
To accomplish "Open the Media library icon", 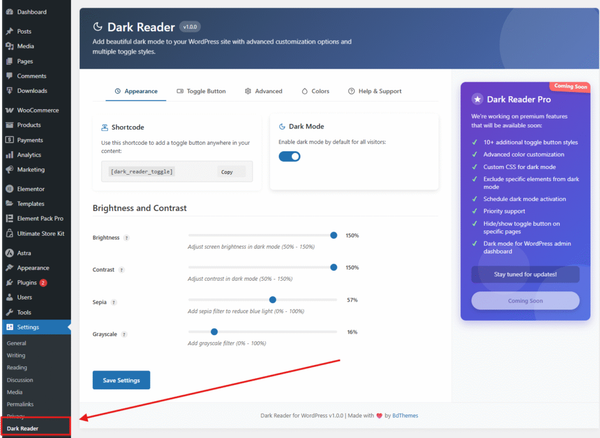I will [x=10, y=46].
